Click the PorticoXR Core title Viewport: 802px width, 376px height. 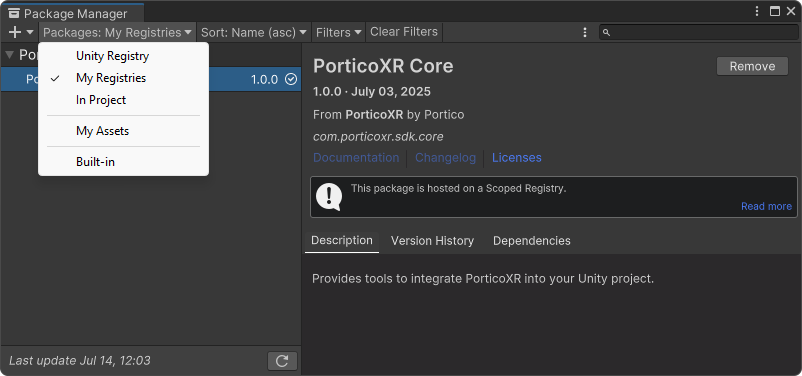point(383,66)
